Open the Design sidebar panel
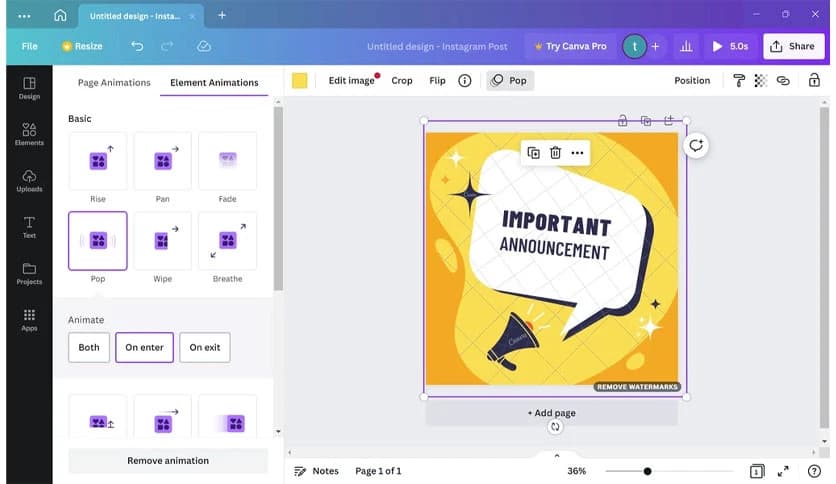The height and width of the screenshot is (484, 836). (x=29, y=88)
